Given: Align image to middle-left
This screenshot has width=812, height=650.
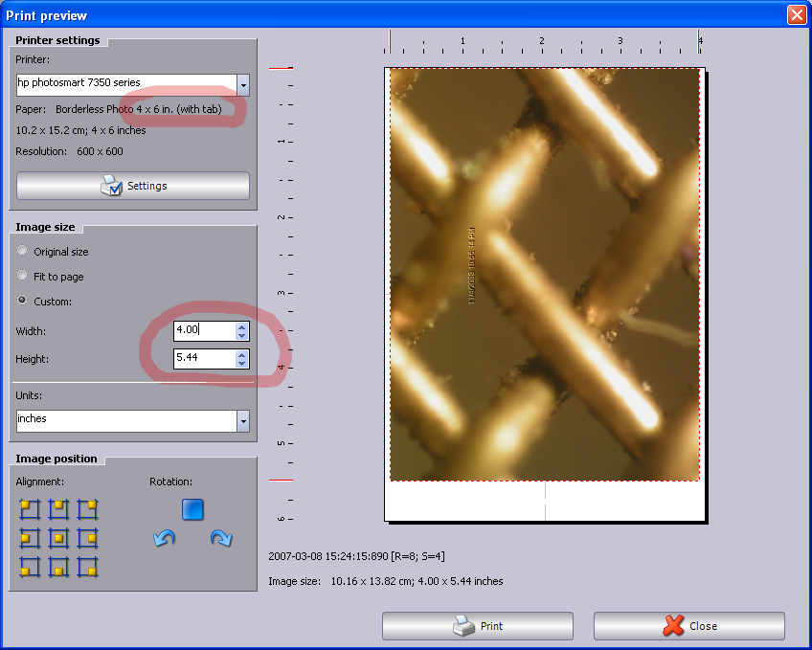Looking at the screenshot, I should [30, 538].
